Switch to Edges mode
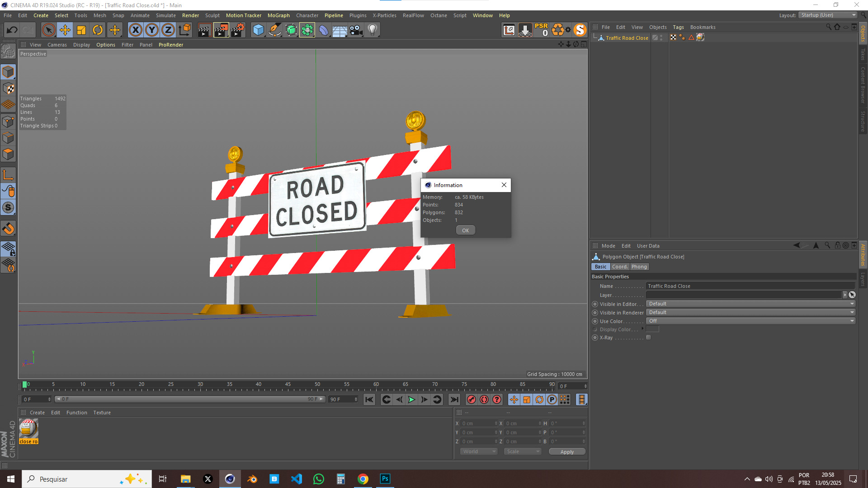Screen dimensions: 868x488 point(8,138)
